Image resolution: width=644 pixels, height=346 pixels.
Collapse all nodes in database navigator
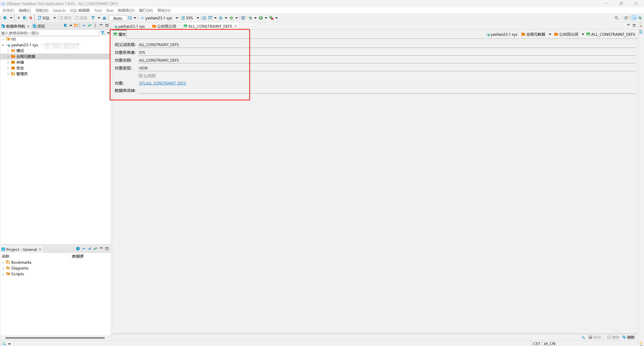[x=84, y=25]
